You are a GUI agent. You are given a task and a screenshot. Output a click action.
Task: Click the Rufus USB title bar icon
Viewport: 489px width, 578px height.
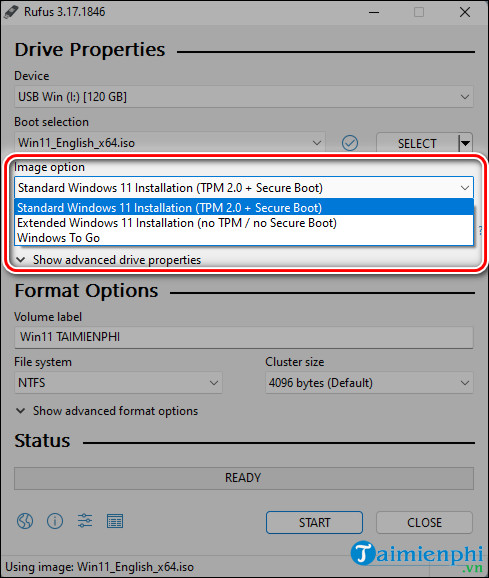pos(11,12)
